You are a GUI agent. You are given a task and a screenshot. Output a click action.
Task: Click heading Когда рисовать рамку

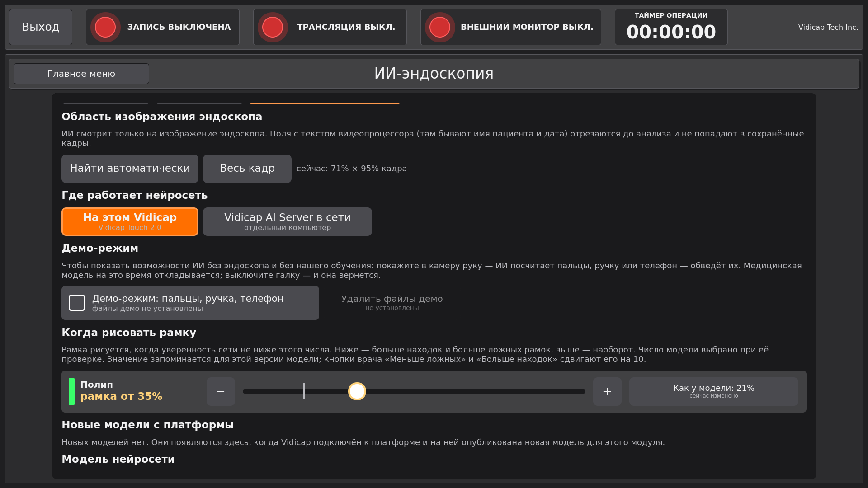(129, 333)
